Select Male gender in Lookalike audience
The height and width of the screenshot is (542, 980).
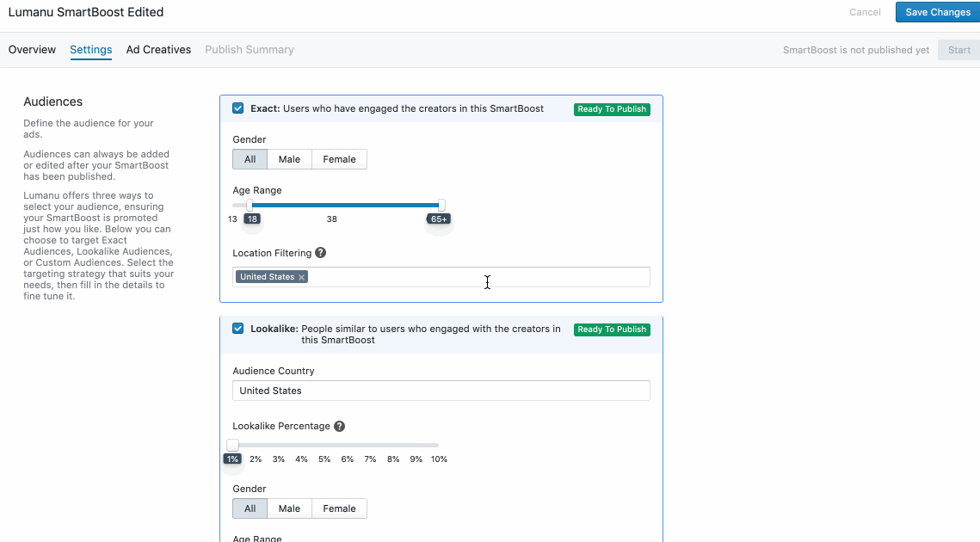click(x=289, y=508)
